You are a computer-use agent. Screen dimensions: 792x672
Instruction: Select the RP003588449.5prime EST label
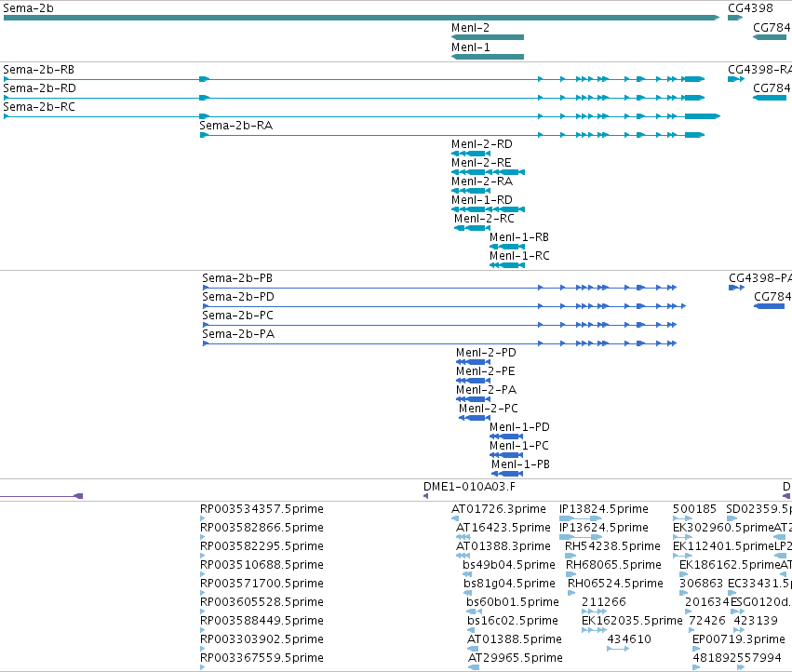click(x=262, y=621)
